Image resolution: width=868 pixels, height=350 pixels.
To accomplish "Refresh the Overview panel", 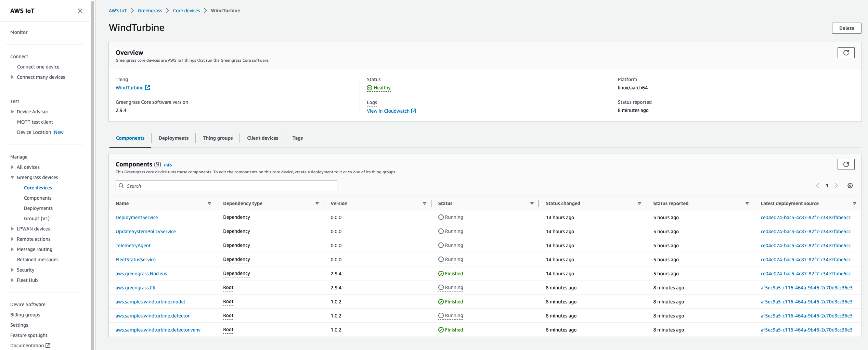I will point(846,53).
